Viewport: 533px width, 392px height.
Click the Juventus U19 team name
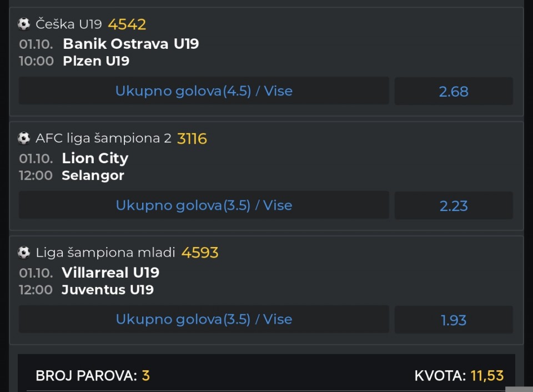tap(108, 290)
